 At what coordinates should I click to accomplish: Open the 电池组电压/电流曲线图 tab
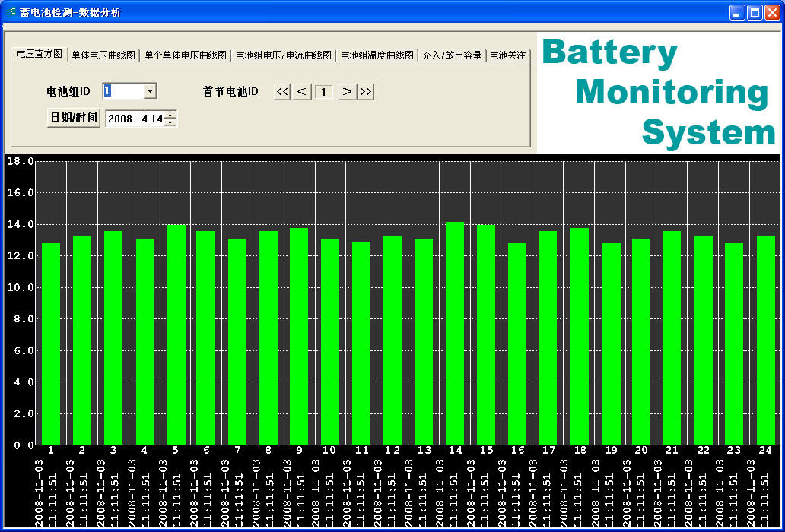pos(282,55)
